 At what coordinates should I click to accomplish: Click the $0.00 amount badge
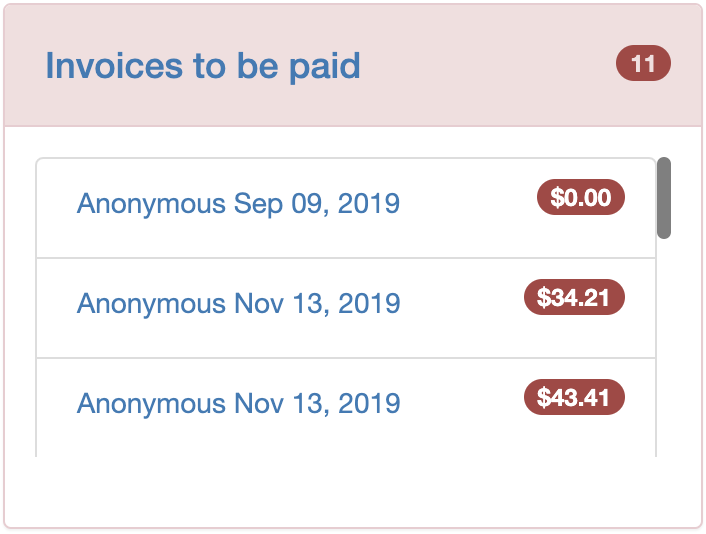click(x=581, y=198)
